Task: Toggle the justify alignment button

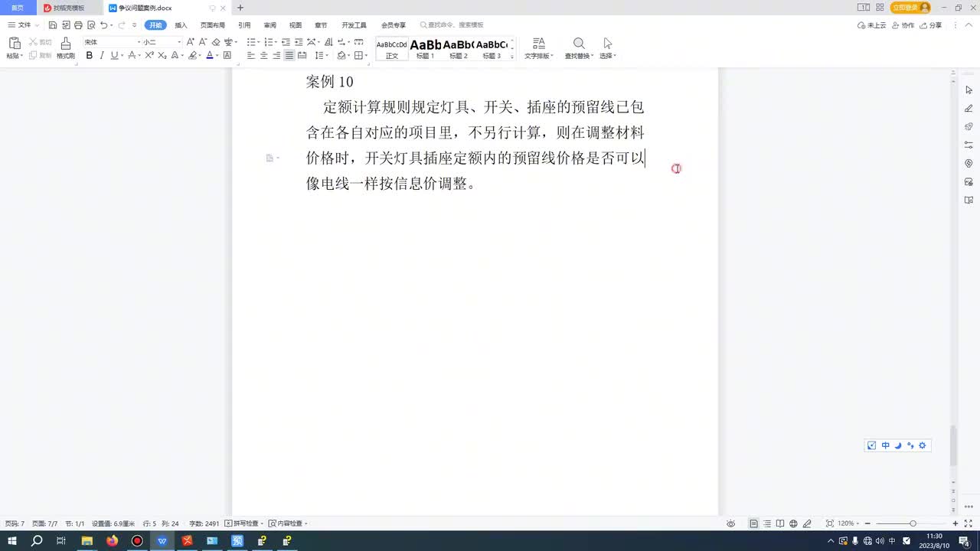Action: [x=289, y=56]
